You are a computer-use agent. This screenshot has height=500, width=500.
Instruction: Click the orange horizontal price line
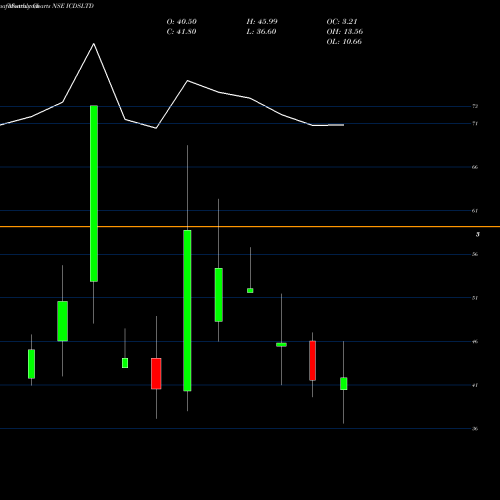[x=250, y=227]
